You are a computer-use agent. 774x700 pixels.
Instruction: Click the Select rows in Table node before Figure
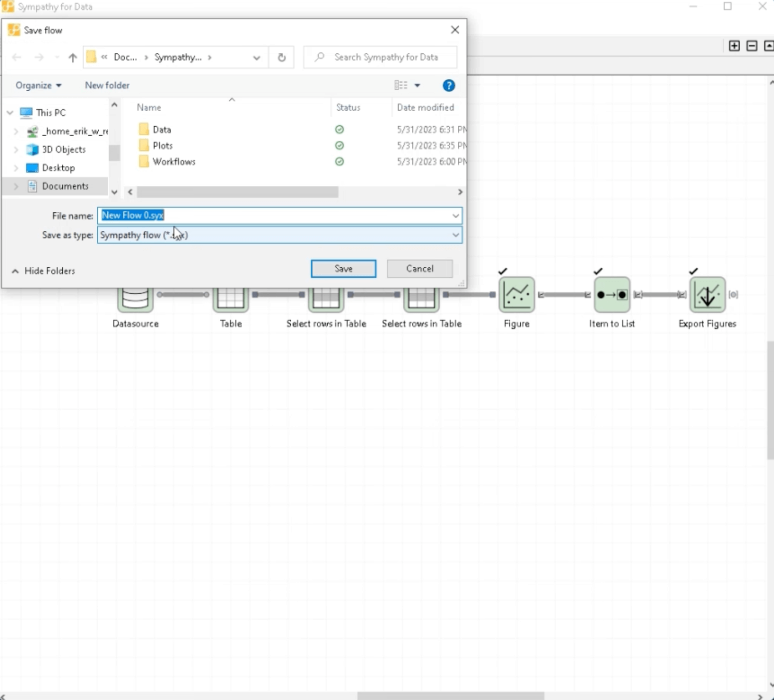pyautogui.click(x=421, y=299)
